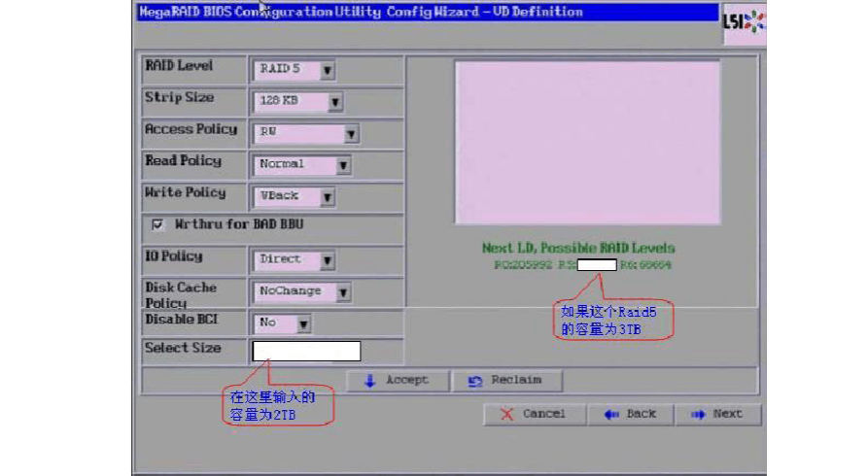Click the Accept button
This screenshot has height=476, width=868.
(398, 380)
